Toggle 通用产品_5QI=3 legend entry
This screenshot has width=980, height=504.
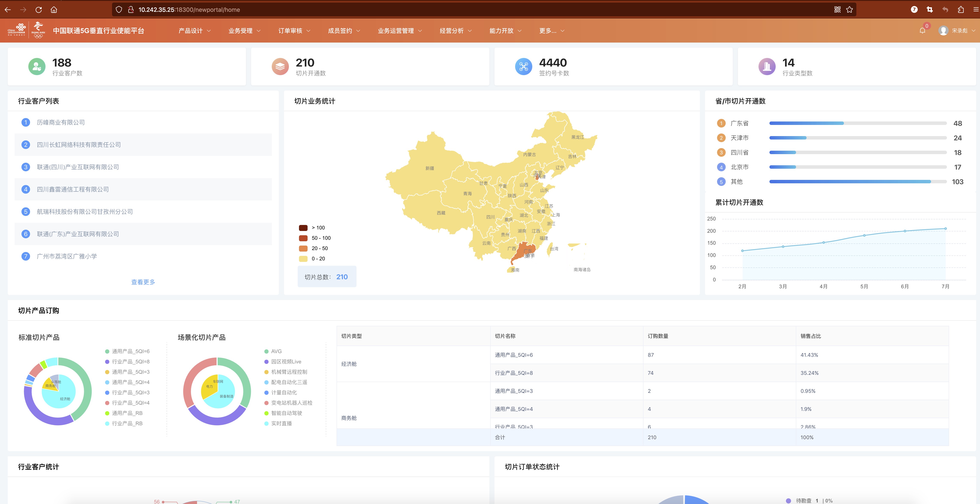click(x=127, y=372)
